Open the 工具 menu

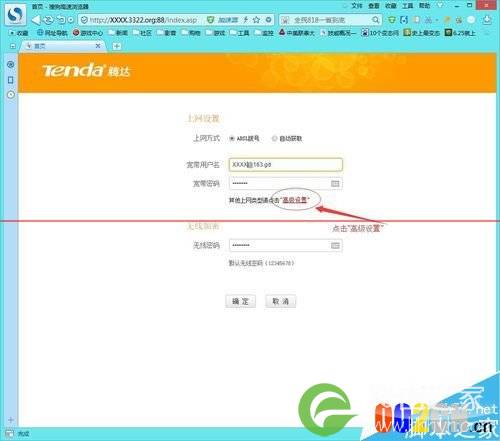point(407,6)
